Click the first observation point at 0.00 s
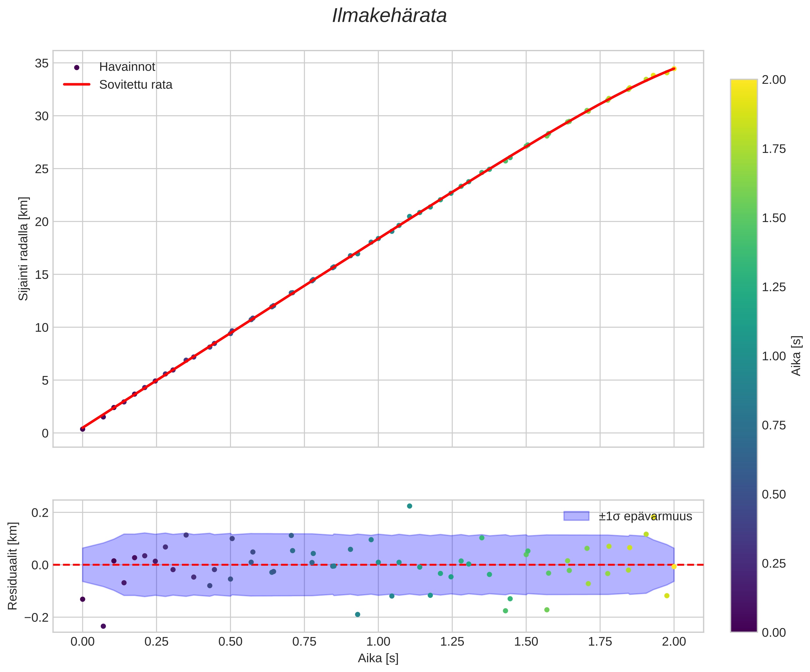Screen dimensions: 810x672 pos(83,429)
